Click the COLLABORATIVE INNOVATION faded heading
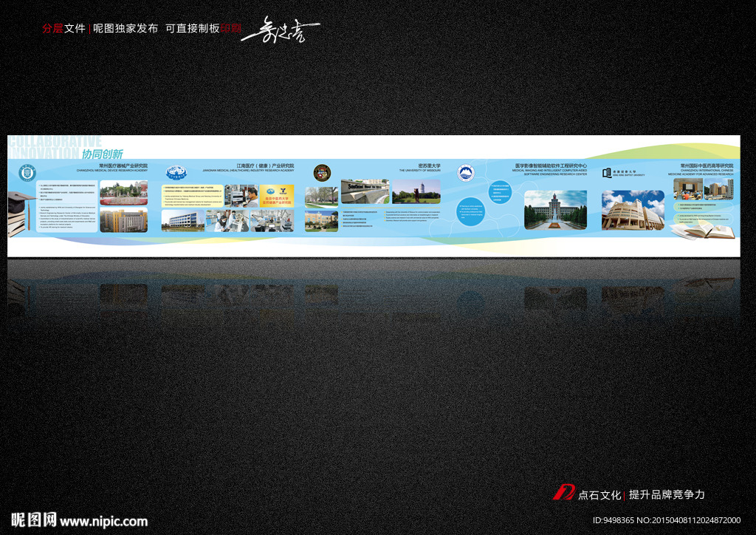The image size is (756, 535). [x=55, y=147]
